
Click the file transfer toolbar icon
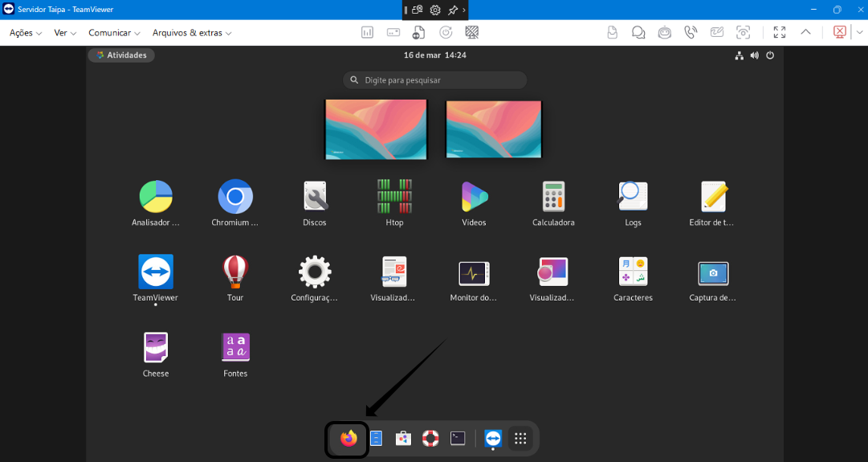(419, 33)
